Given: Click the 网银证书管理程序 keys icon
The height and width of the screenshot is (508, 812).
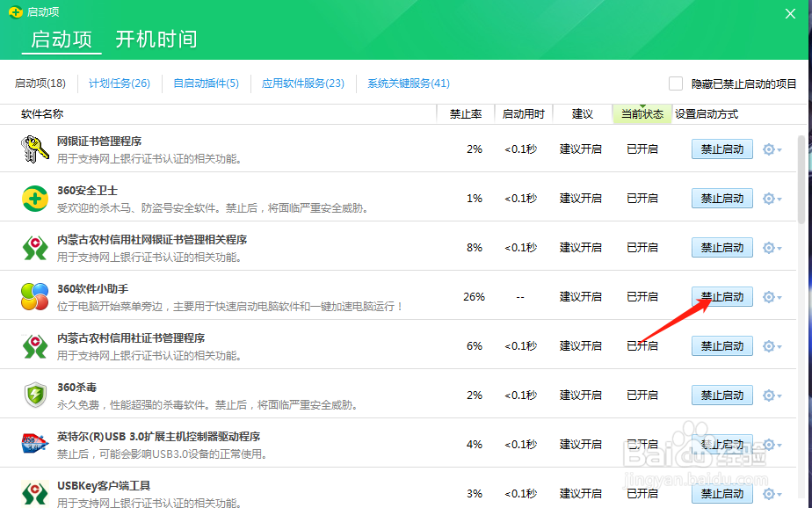Looking at the screenshot, I should pyautogui.click(x=35, y=149).
